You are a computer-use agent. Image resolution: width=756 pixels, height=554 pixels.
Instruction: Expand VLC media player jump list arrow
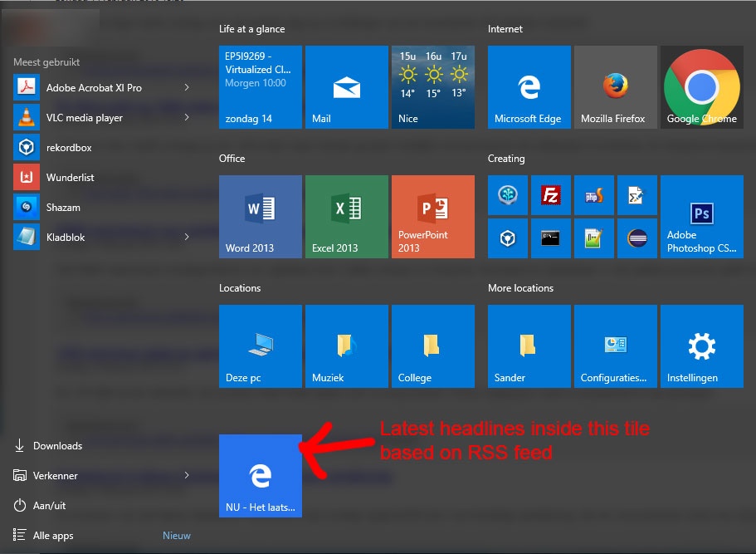(186, 117)
